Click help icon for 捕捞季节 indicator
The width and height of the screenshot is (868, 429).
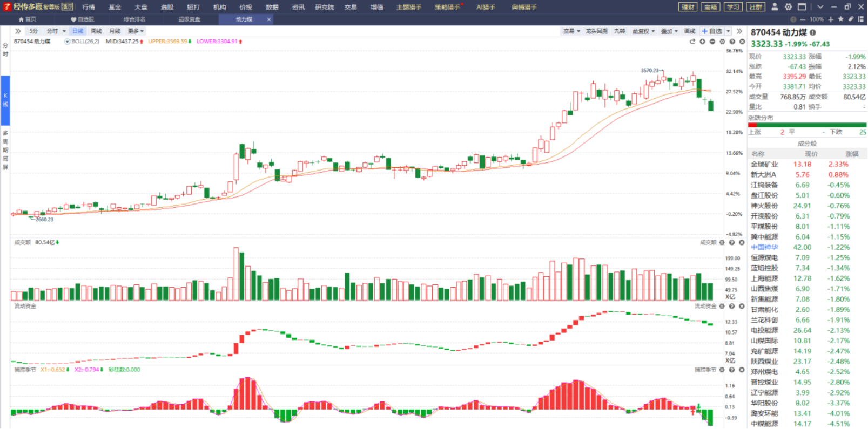click(732, 370)
